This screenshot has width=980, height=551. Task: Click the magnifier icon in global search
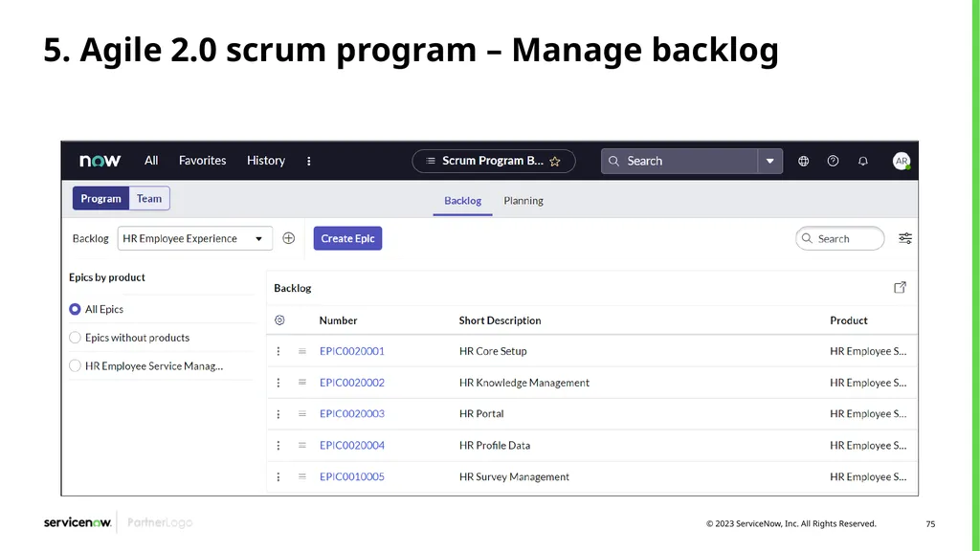pyautogui.click(x=613, y=161)
